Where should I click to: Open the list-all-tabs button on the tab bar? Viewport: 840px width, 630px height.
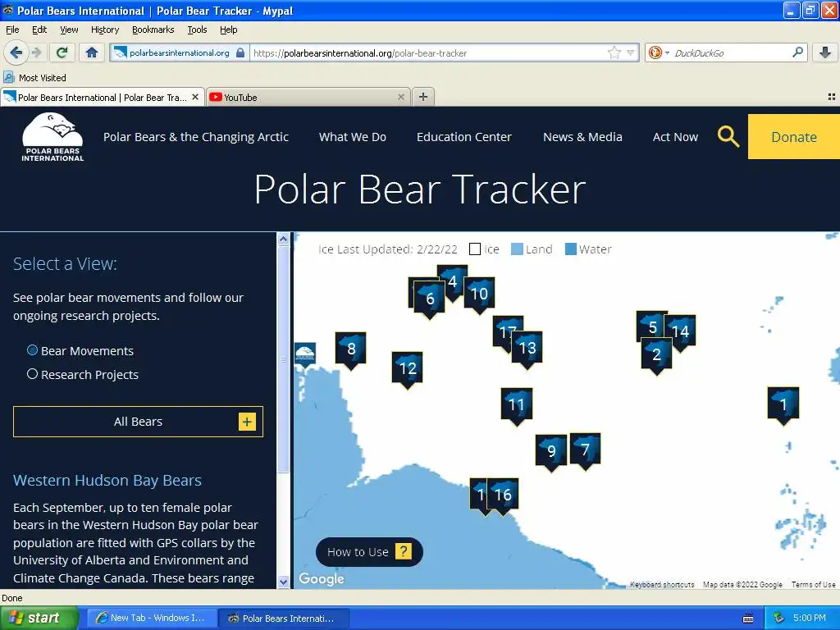[832, 97]
